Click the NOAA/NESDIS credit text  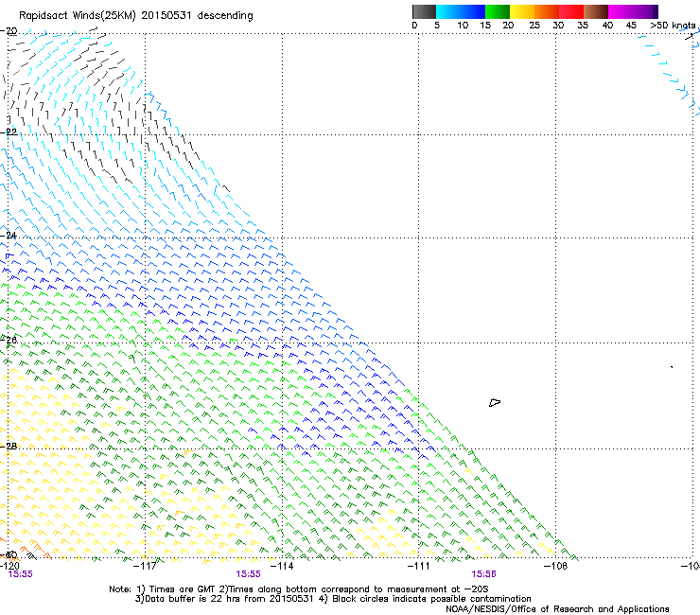(x=557, y=609)
